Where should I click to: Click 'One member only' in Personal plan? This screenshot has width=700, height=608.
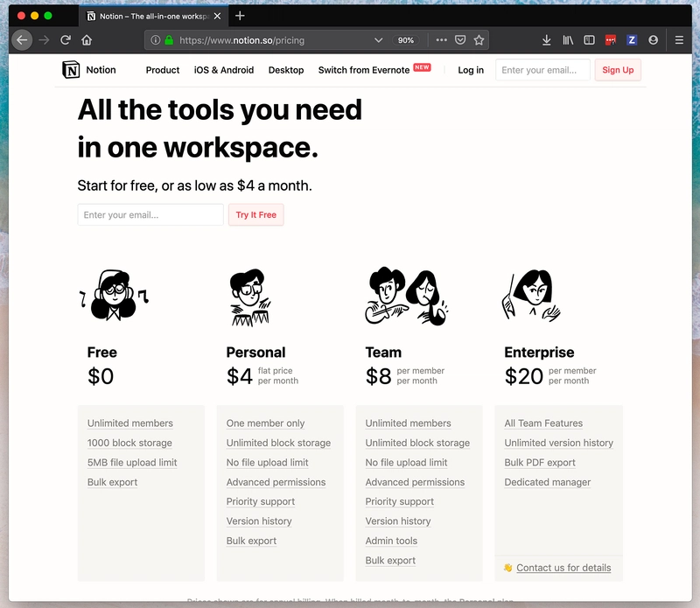pos(265,423)
